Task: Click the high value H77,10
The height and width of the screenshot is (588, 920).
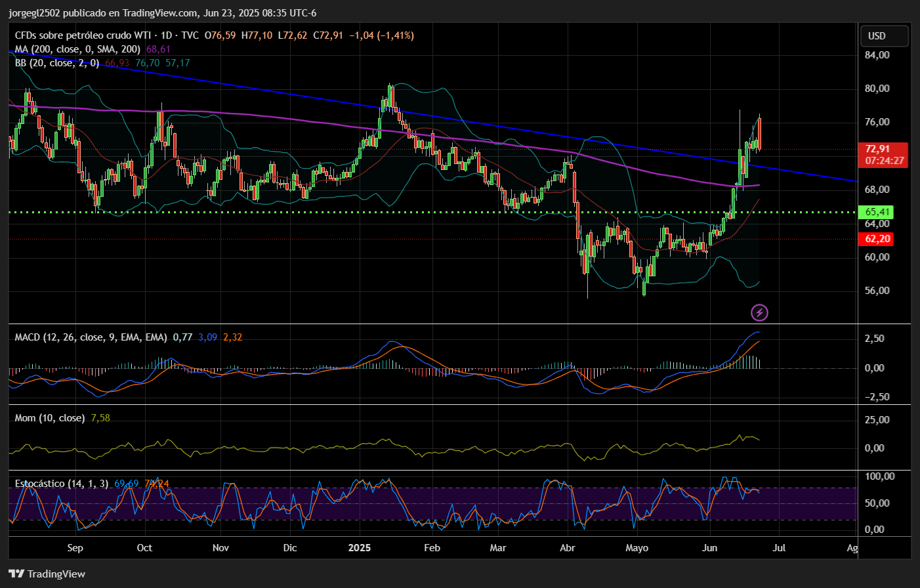Action: [x=257, y=35]
